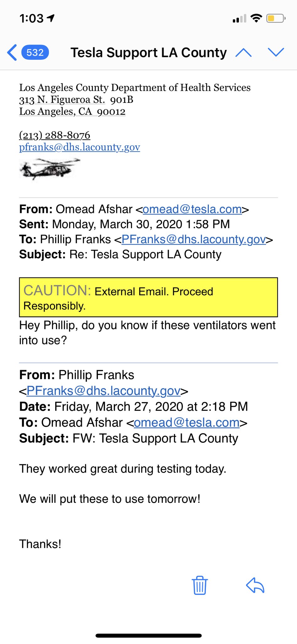This screenshot has width=297, height=644.
Task: Delete this email with the trash icon
Action: (x=200, y=585)
